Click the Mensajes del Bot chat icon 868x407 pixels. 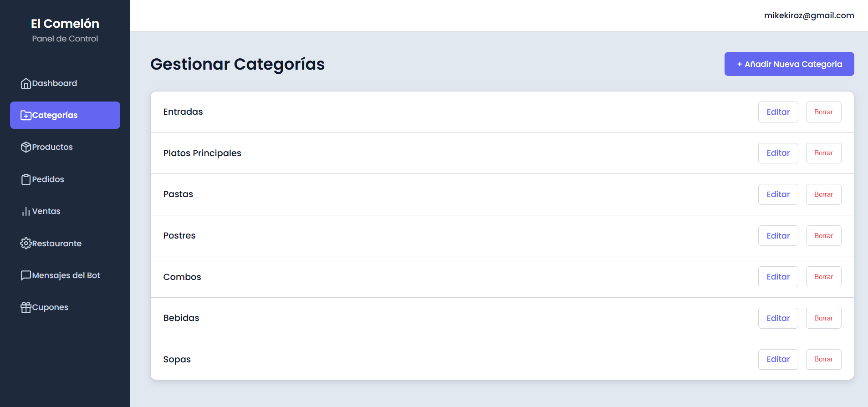point(26,275)
